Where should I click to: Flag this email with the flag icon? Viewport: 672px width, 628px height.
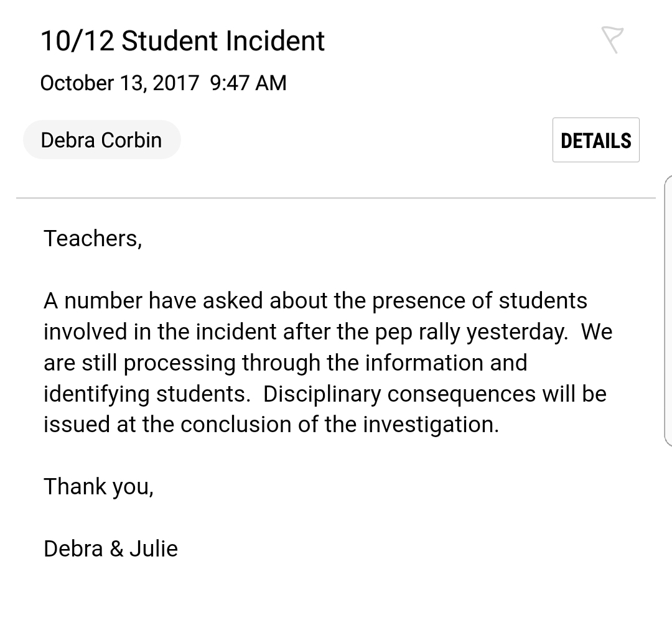coord(612,40)
